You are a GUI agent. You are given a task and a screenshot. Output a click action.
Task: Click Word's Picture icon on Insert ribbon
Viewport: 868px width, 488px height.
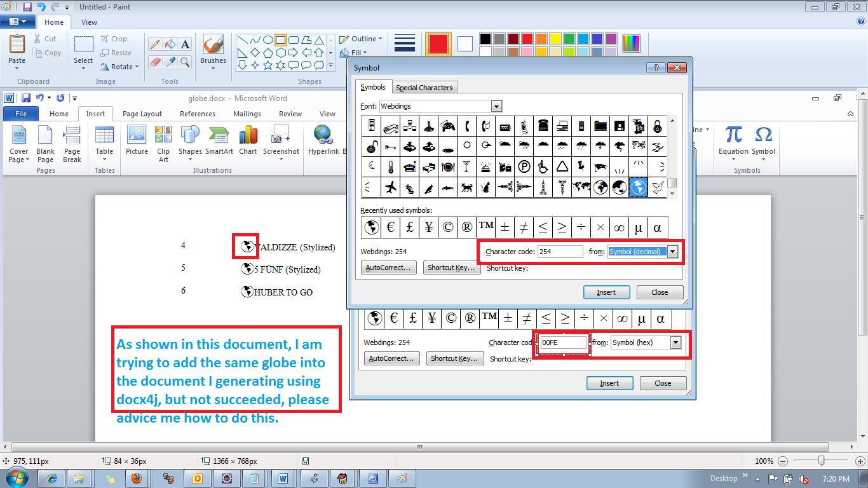[137, 134]
